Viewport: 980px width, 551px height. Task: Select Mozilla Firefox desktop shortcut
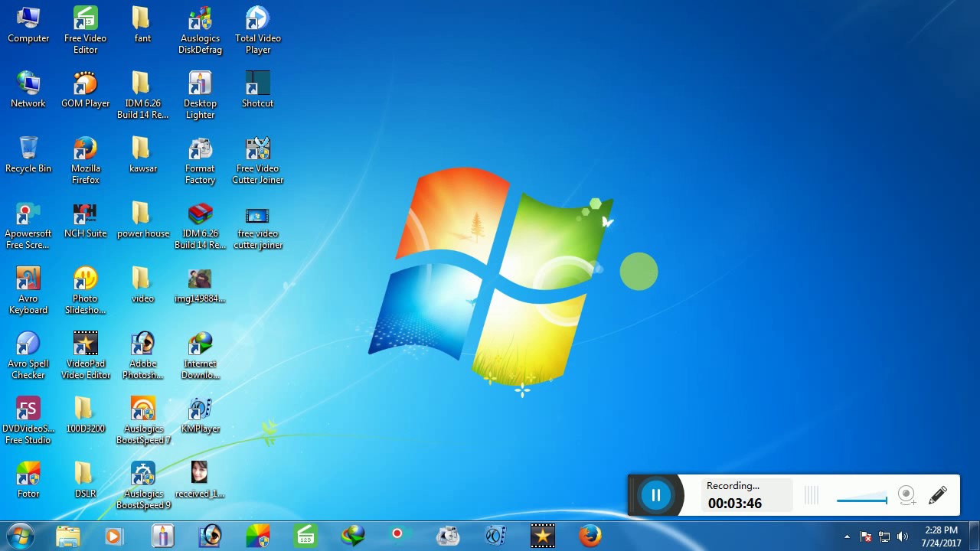point(85,161)
